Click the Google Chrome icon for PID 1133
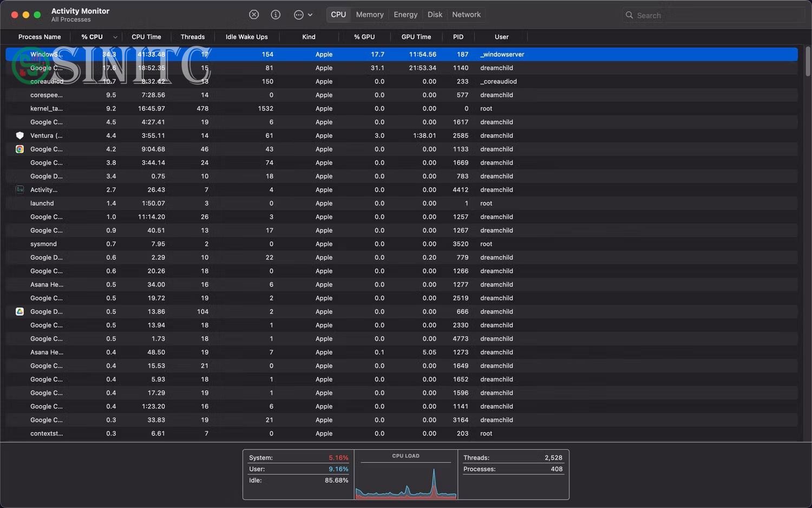 point(19,149)
